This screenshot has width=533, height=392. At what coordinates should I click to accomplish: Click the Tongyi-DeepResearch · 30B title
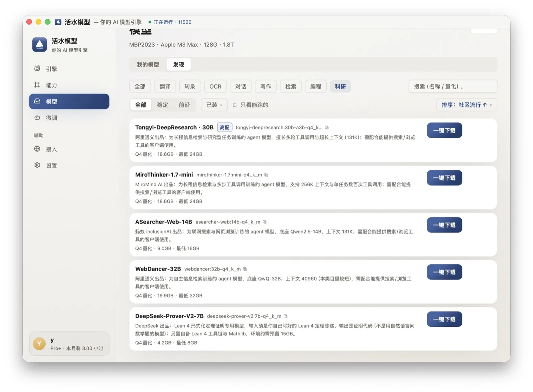point(174,127)
